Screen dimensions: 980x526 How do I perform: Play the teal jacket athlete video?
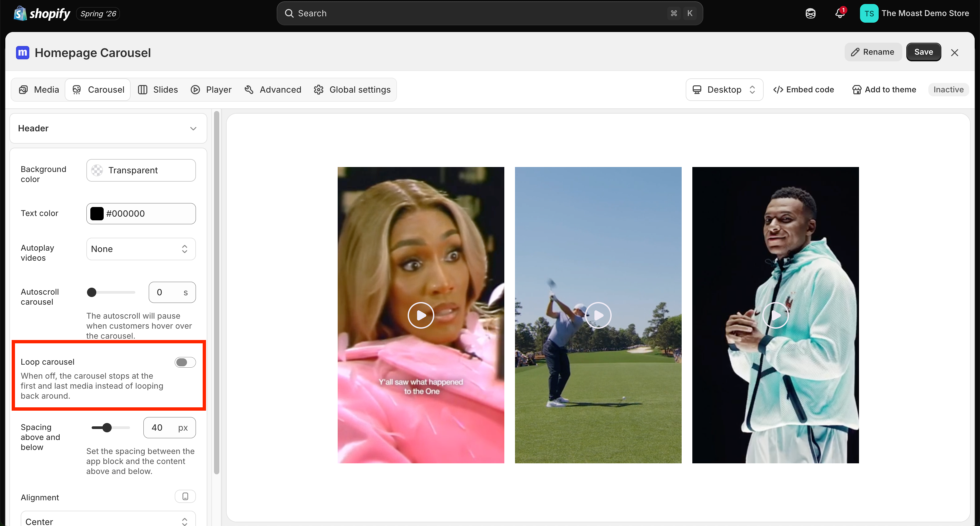coord(775,315)
